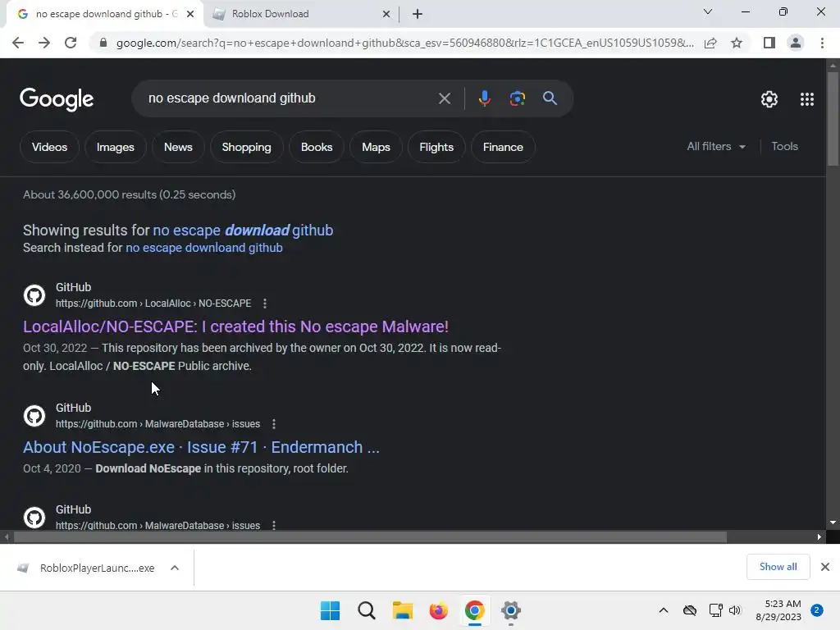Launch Firefox from the taskbar
The width and height of the screenshot is (840, 630).
point(438,610)
